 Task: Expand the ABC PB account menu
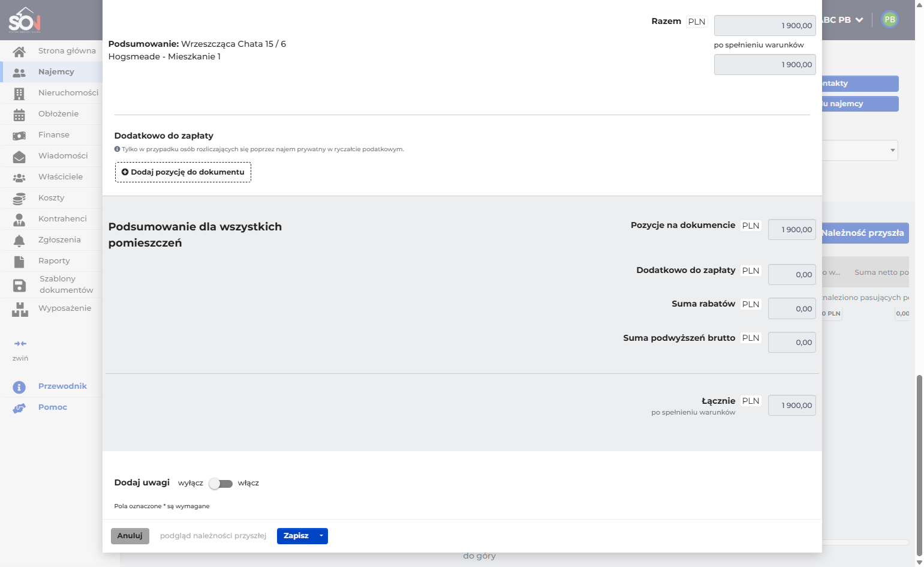[x=842, y=20]
